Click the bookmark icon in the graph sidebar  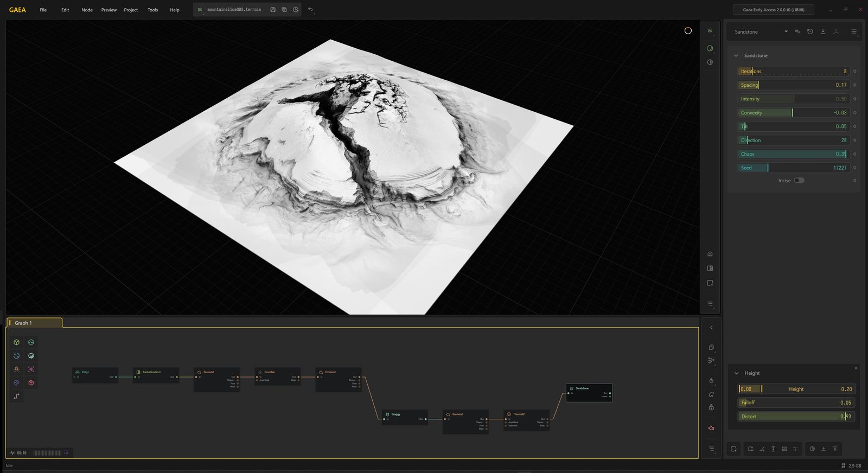pos(711,348)
